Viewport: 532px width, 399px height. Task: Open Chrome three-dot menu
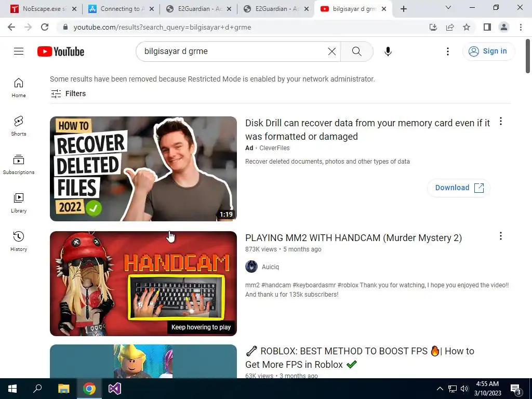[x=521, y=27]
